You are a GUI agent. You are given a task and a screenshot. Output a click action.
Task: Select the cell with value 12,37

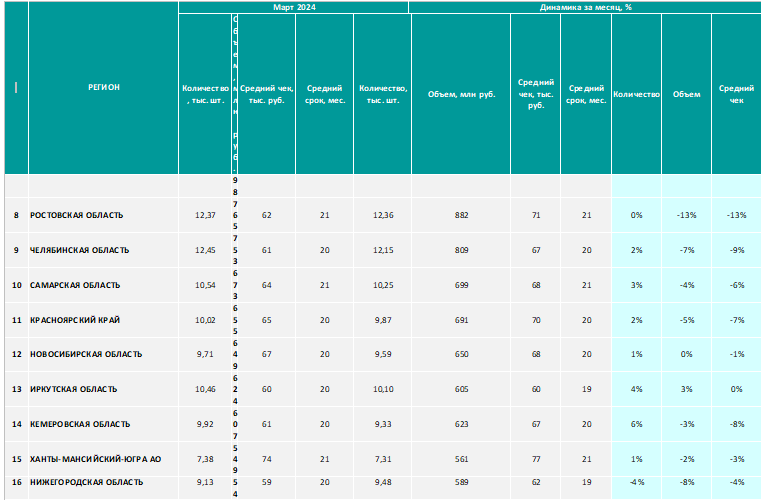[x=205, y=215]
